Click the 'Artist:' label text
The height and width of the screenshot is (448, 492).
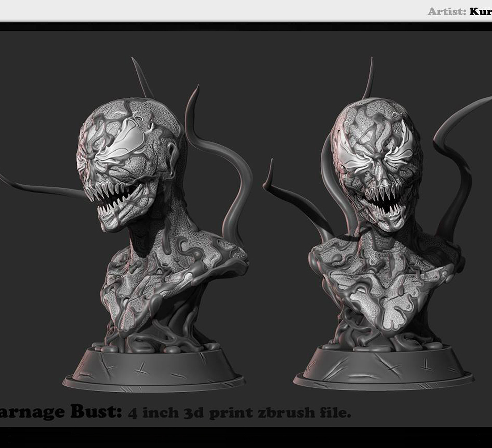[447, 12]
